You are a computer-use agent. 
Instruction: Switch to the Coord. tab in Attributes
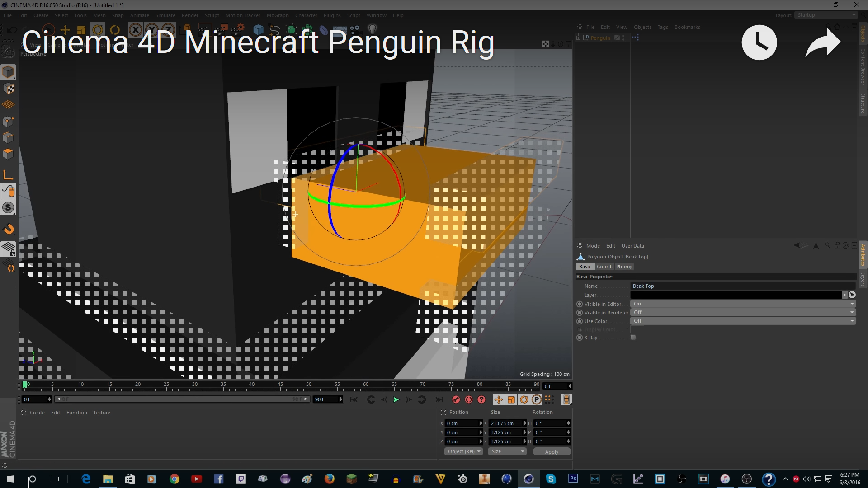pyautogui.click(x=604, y=267)
